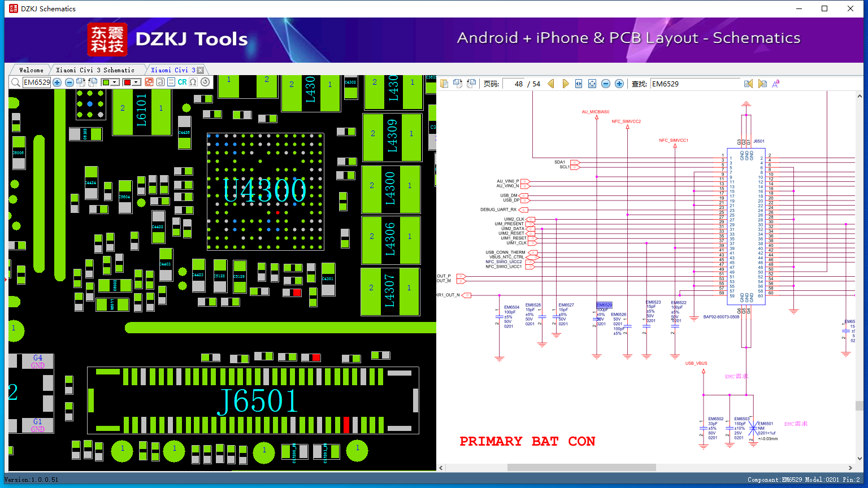Select inductor L4300 on the PCB
This screenshot has height=488, width=868.
point(391,189)
